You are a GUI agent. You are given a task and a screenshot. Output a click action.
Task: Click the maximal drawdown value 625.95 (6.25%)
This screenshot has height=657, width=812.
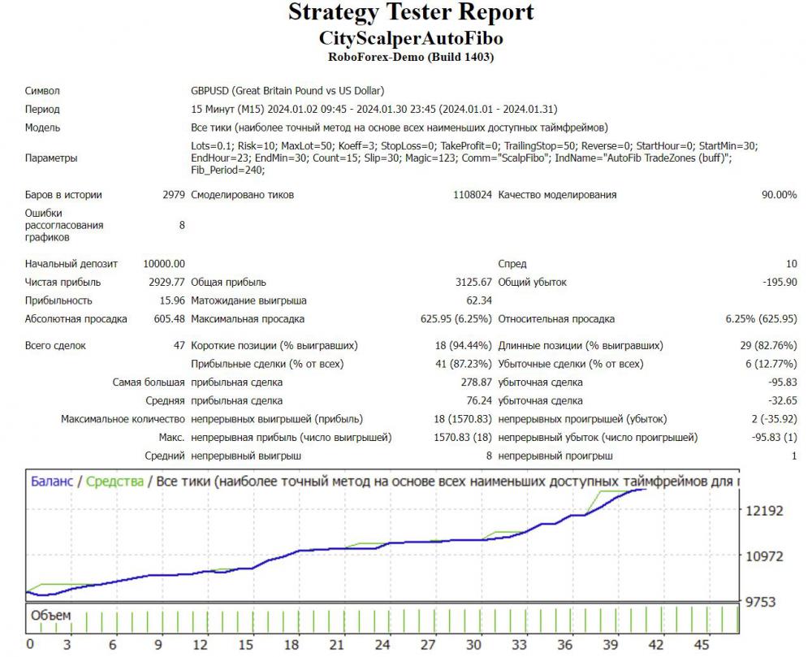[x=456, y=319]
